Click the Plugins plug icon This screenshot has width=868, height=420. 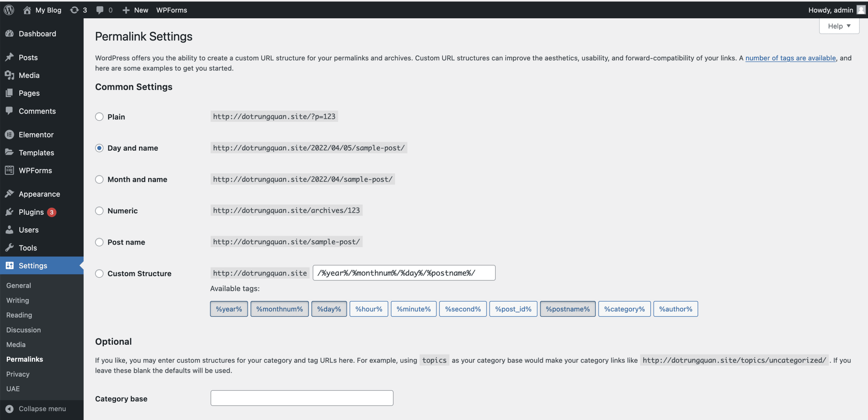(x=9, y=212)
